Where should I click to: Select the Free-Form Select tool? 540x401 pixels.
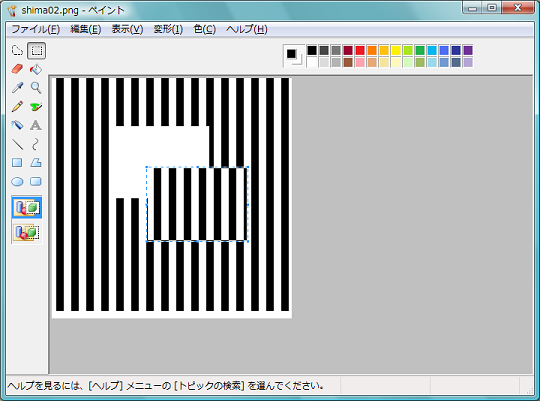pos(17,51)
